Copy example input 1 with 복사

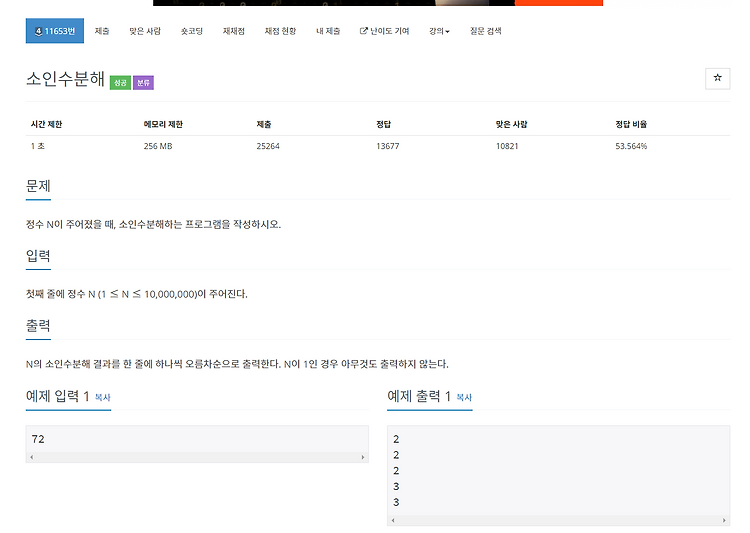tap(102, 397)
